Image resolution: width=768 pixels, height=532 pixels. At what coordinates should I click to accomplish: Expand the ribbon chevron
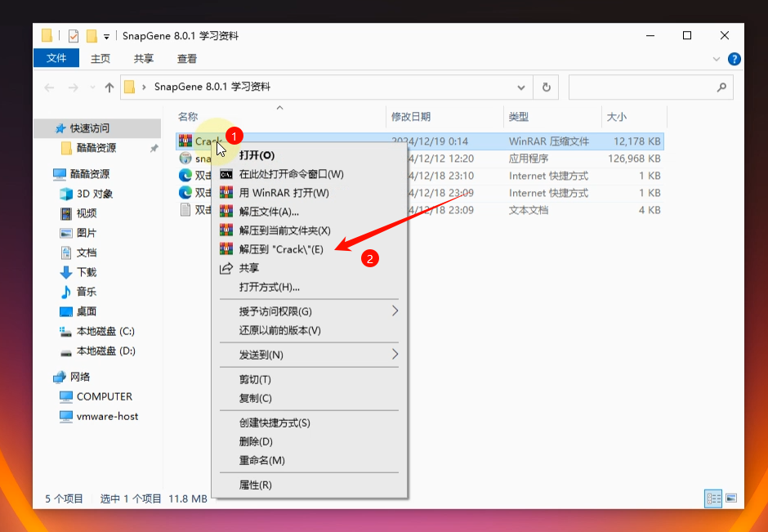coord(717,59)
